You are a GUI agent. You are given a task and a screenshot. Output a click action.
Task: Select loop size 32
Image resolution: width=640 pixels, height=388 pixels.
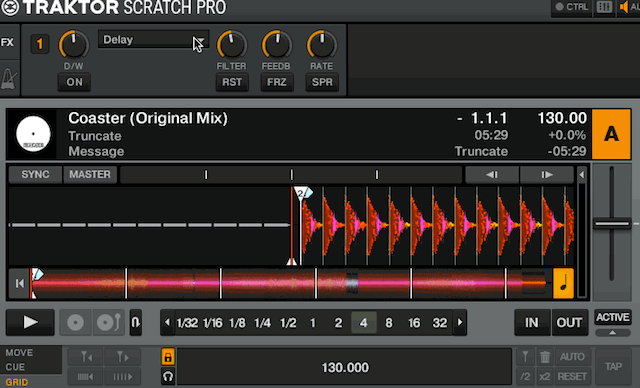pos(440,323)
